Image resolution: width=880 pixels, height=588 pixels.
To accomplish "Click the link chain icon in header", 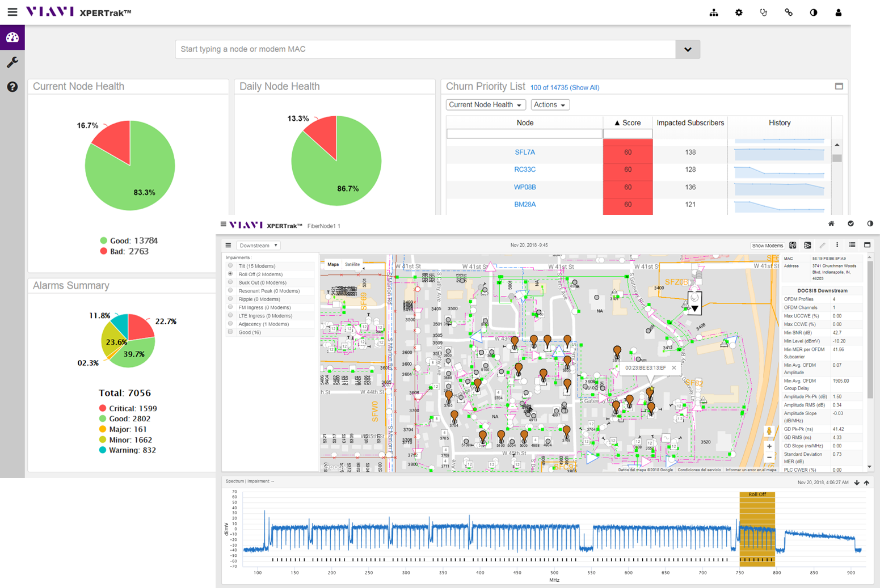I will [x=789, y=12].
